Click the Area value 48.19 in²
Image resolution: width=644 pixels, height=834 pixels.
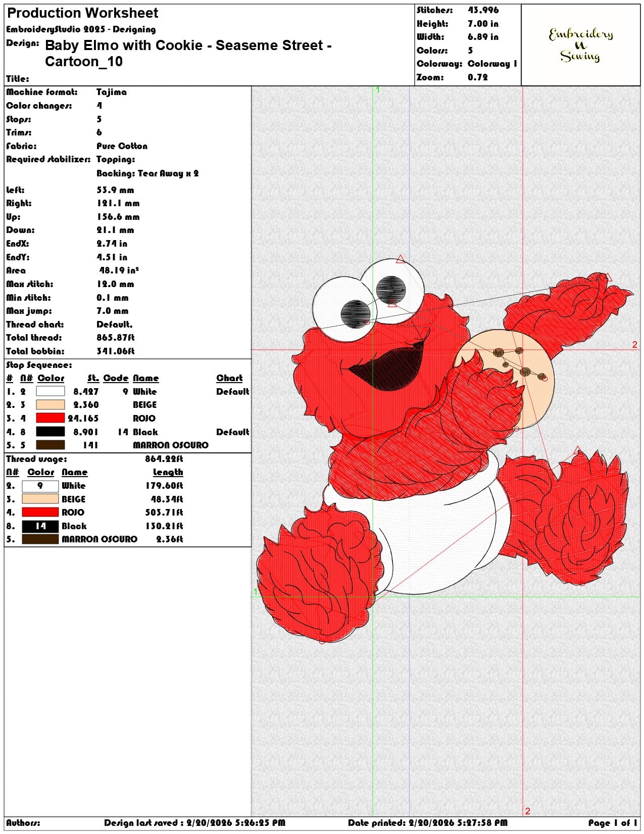(x=119, y=270)
